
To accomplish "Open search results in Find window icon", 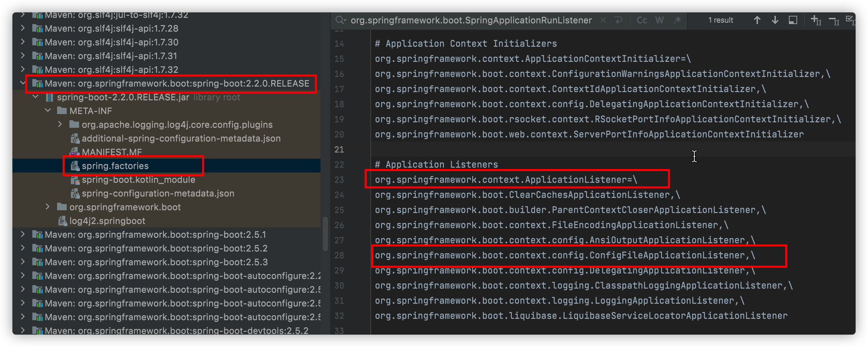I will (793, 20).
